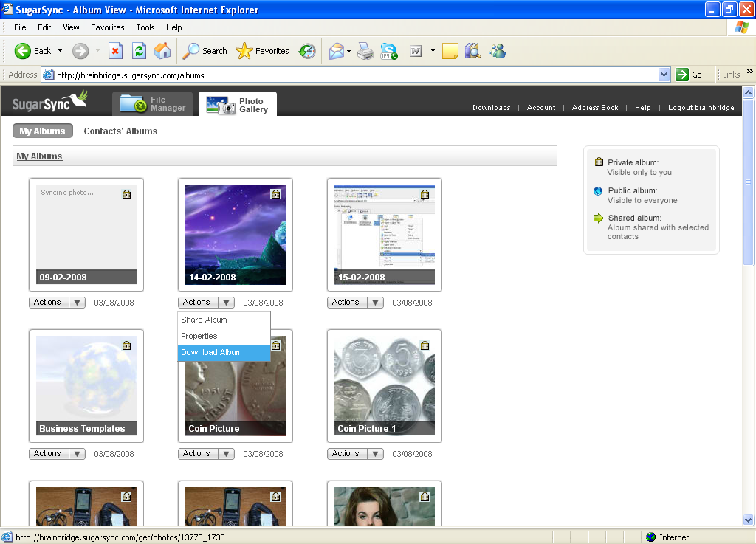Click in the Address URL field
The height and width of the screenshot is (544, 756).
click(357, 75)
